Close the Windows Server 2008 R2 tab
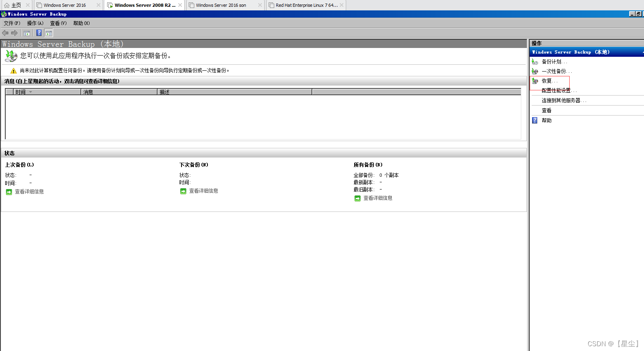The height and width of the screenshot is (351, 644). point(180,5)
